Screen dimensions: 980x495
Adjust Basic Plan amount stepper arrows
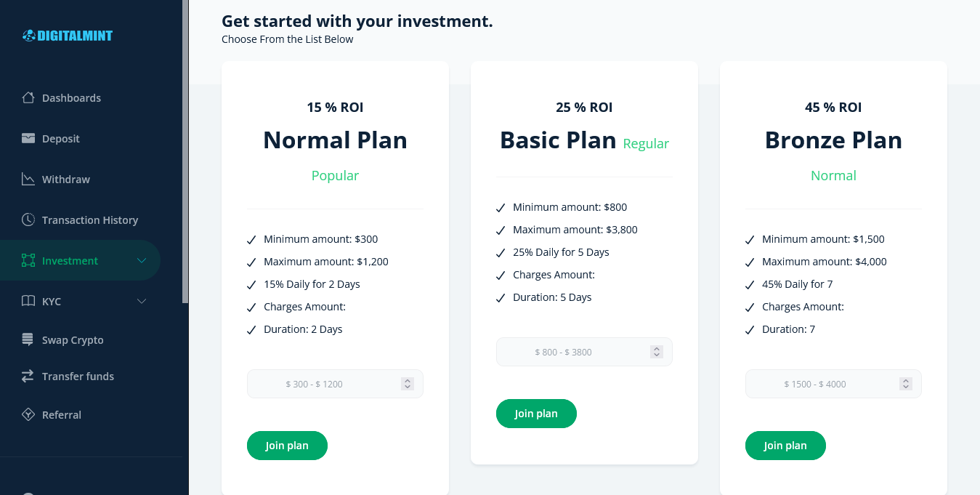[657, 352]
